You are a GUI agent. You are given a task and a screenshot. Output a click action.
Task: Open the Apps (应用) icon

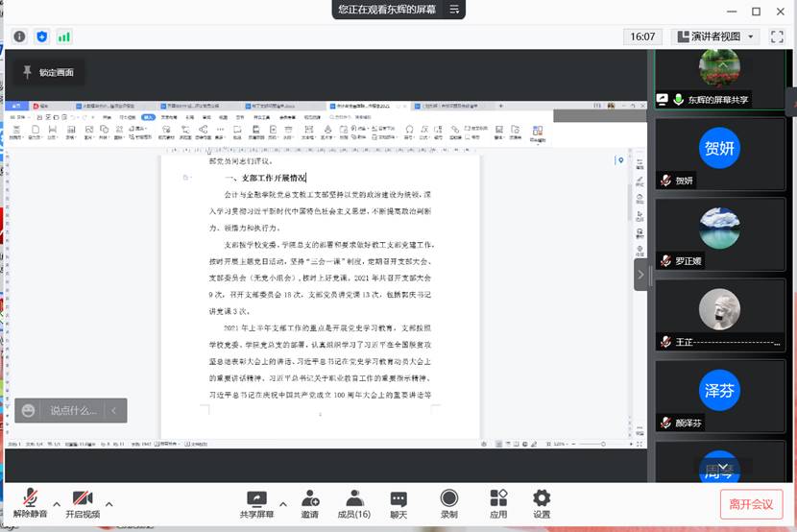(498, 498)
